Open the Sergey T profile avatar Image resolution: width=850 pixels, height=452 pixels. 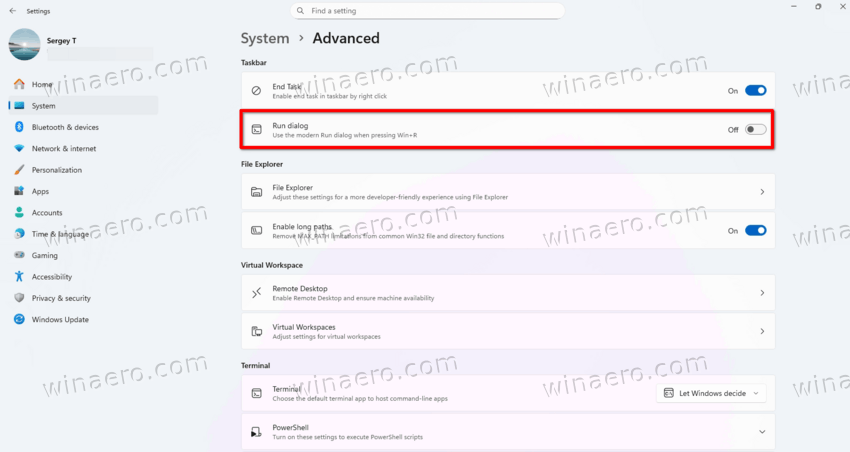tap(24, 44)
